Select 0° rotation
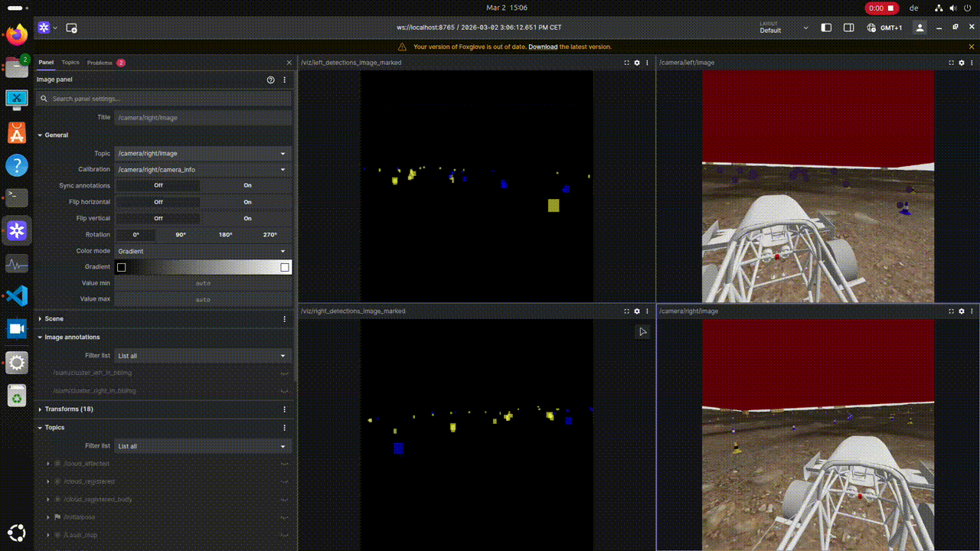Image resolution: width=980 pixels, height=551 pixels. point(136,235)
